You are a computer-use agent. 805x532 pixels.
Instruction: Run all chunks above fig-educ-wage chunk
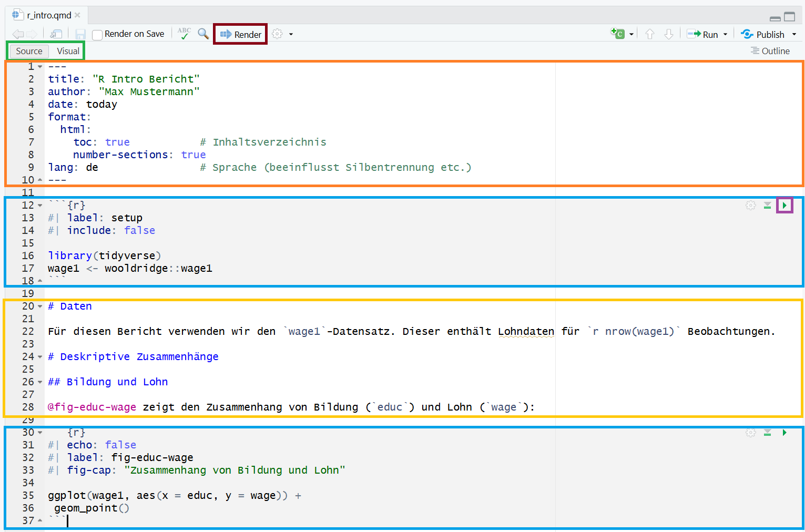point(768,432)
